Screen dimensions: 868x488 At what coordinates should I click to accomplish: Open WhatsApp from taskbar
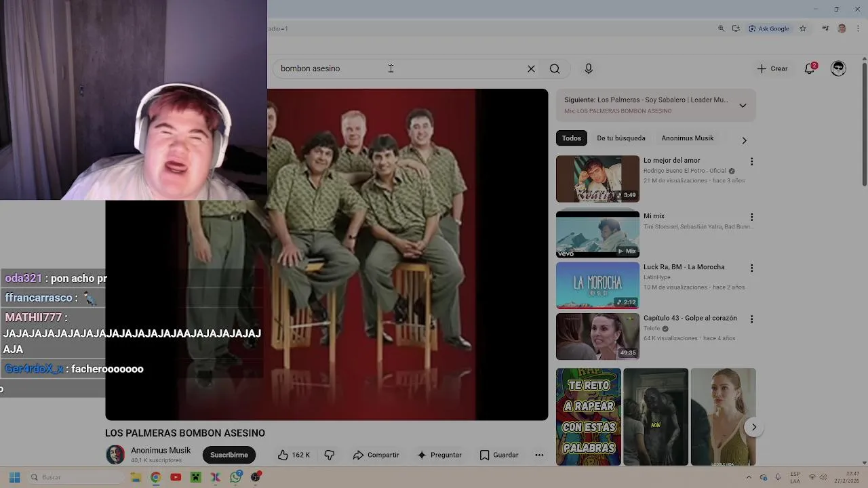[x=235, y=477]
